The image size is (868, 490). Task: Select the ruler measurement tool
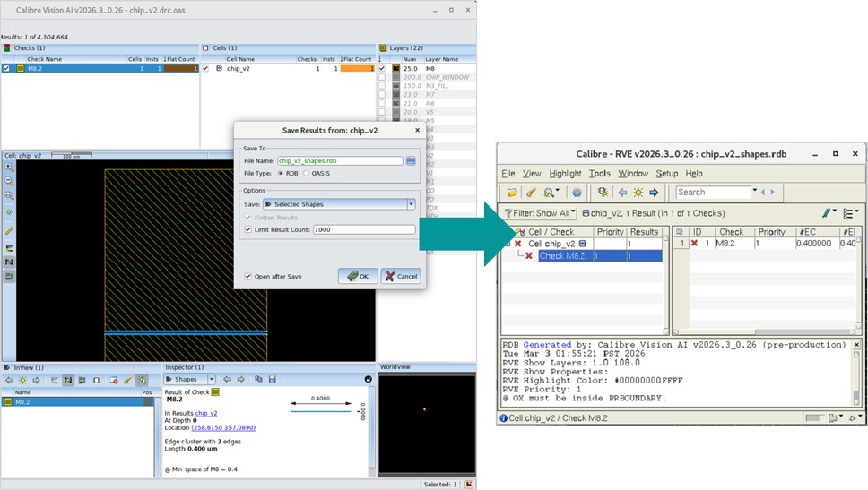click(x=9, y=230)
